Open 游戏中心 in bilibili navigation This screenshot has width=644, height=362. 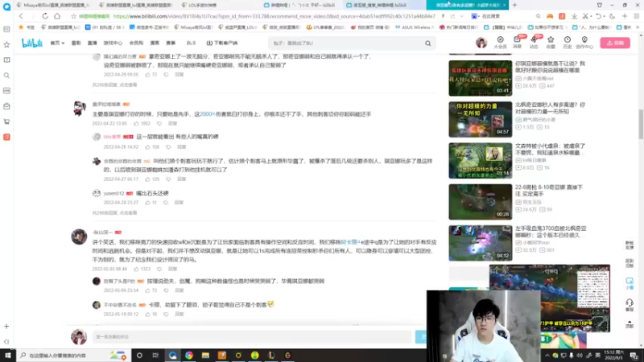pos(113,43)
